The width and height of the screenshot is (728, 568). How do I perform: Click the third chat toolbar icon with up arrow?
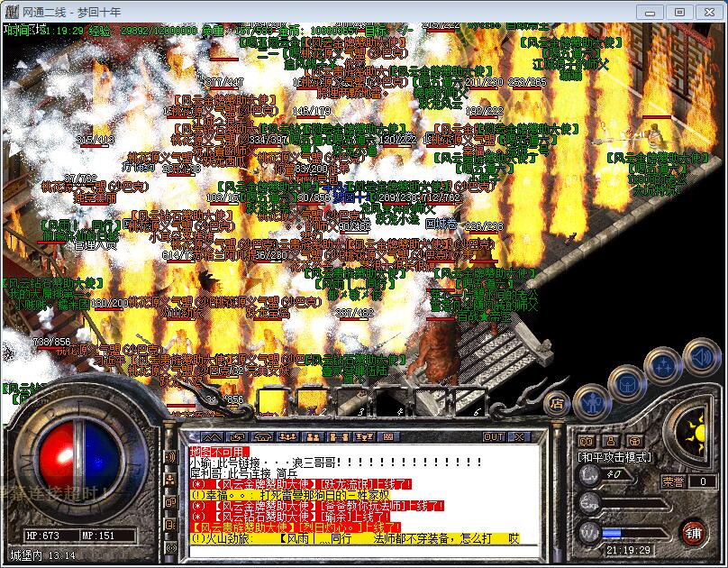[x=262, y=437]
